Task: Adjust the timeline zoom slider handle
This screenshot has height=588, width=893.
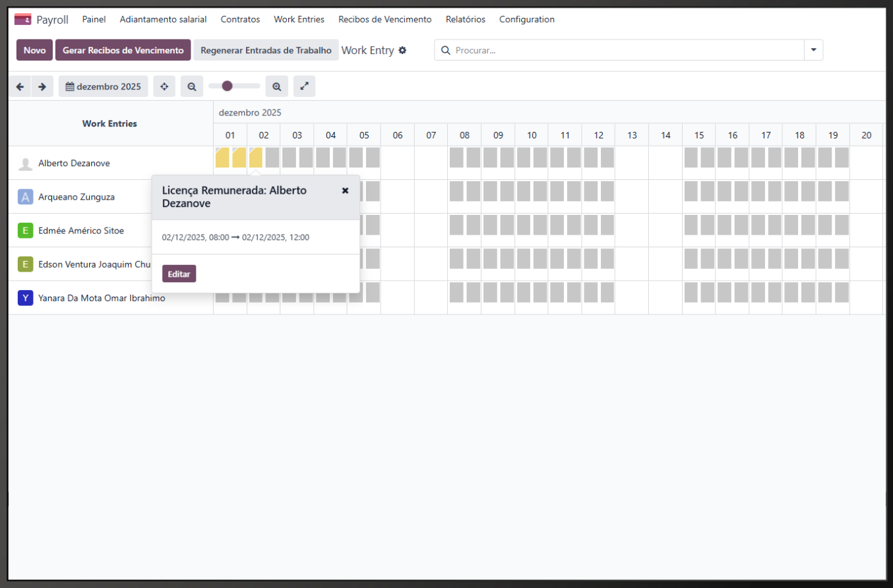Action: click(227, 86)
